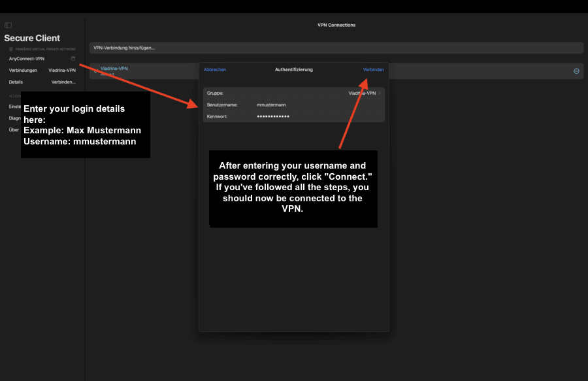Click Verbinden in the authentication dialog
This screenshot has width=588, height=381.
(373, 70)
